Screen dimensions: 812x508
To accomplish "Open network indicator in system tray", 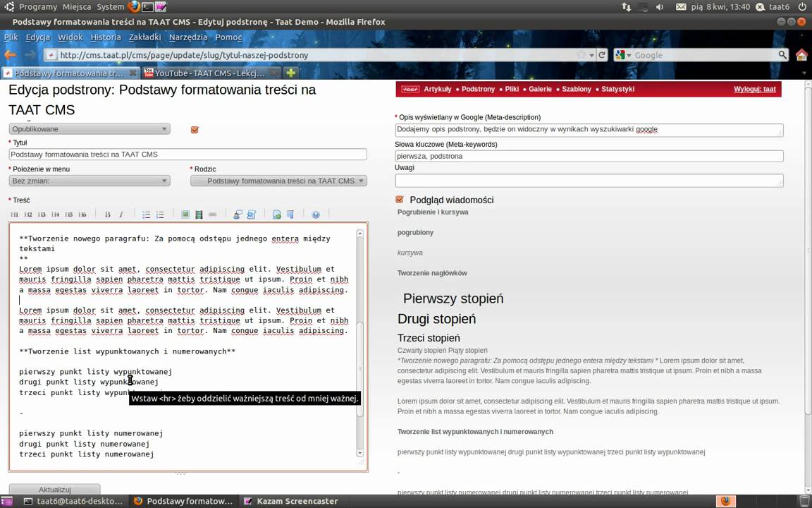I will [x=626, y=7].
